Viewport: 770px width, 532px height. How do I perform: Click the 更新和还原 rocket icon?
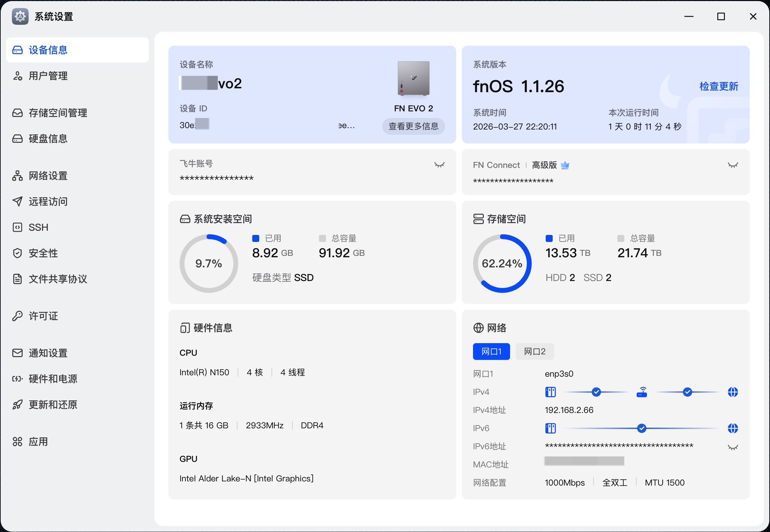pyautogui.click(x=17, y=405)
